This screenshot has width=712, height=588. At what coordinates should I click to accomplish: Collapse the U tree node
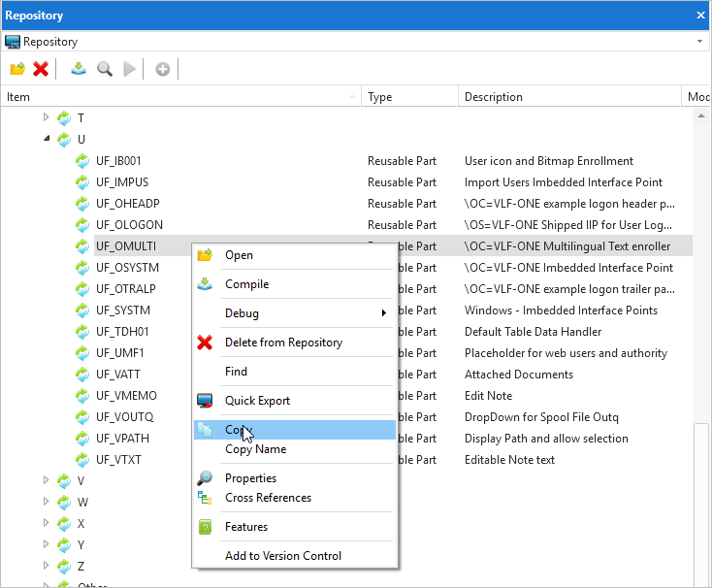[46, 139]
